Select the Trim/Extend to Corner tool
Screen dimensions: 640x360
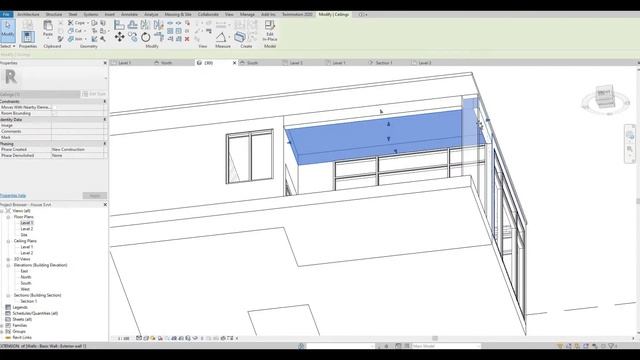pos(159,38)
